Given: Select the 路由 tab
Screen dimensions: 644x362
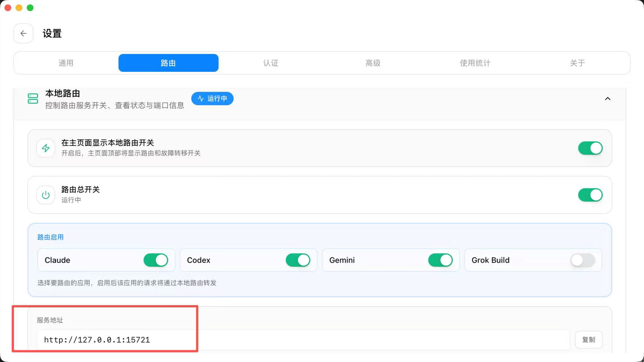Looking at the screenshot, I should [x=168, y=63].
